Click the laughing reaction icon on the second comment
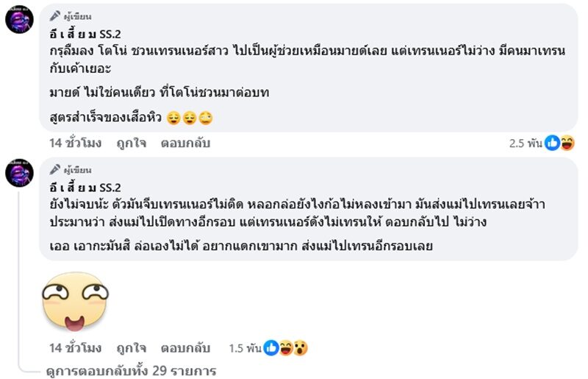Viewport: 588px width, 379px height. click(x=285, y=348)
